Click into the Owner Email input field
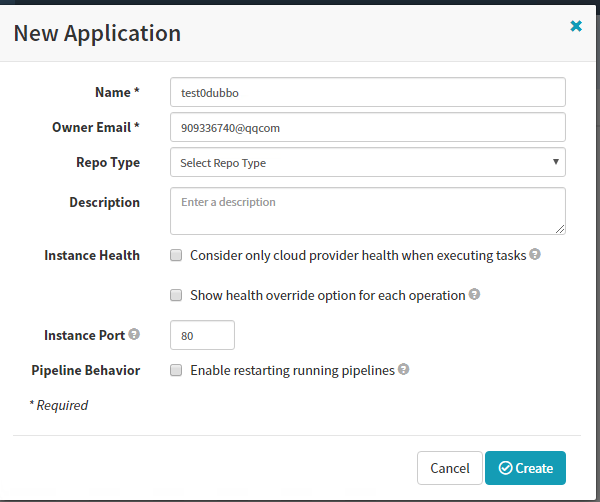Image resolution: width=600 pixels, height=502 pixels. (367, 127)
